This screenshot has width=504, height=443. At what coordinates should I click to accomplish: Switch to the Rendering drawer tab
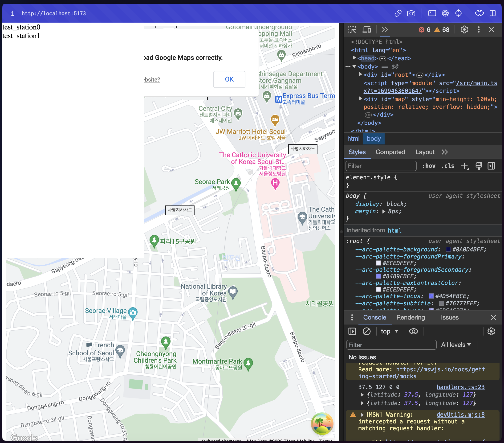click(410, 317)
